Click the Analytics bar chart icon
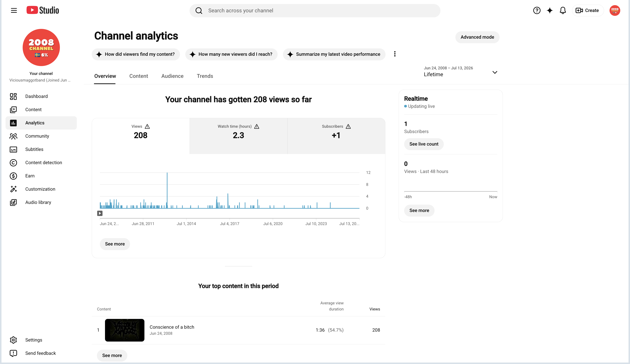This screenshot has width=630, height=364. [x=13, y=123]
